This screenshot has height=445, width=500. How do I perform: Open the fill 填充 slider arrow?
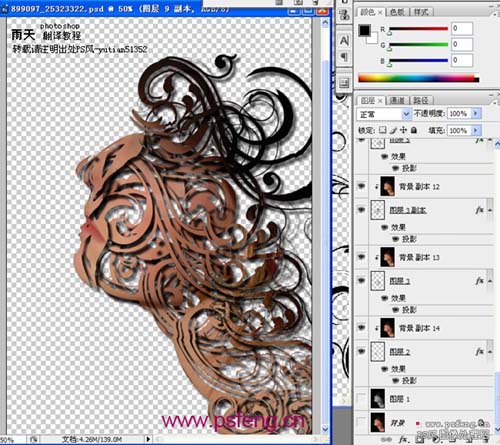click(476, 130)
